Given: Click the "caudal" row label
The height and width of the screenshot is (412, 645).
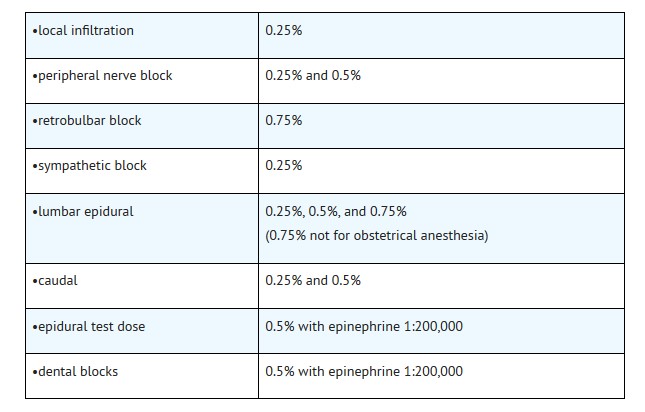Looking at the screenshot, I should pyautogui.click(x=55, y=281).
